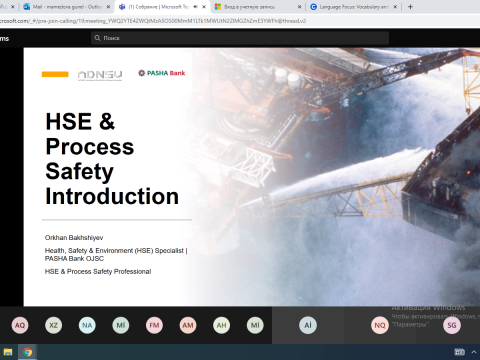Select the AM participant avatar

[188, 325]
